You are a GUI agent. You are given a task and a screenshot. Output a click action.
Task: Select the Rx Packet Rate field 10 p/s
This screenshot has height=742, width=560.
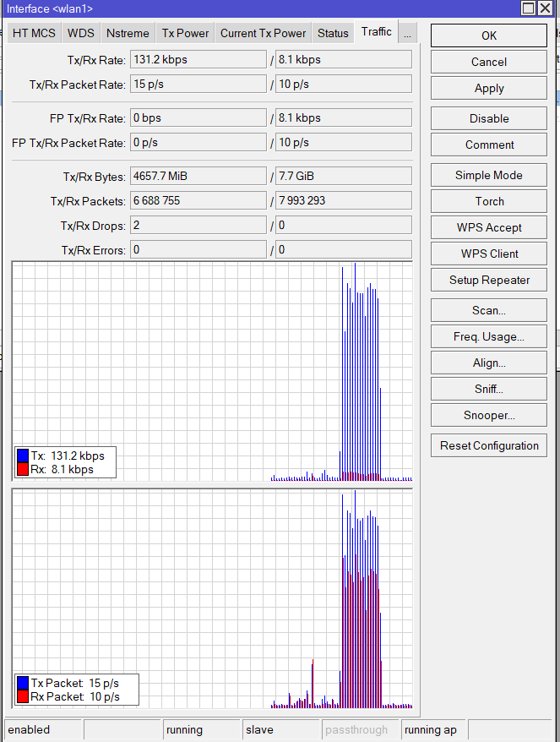(x=344, y=85)
